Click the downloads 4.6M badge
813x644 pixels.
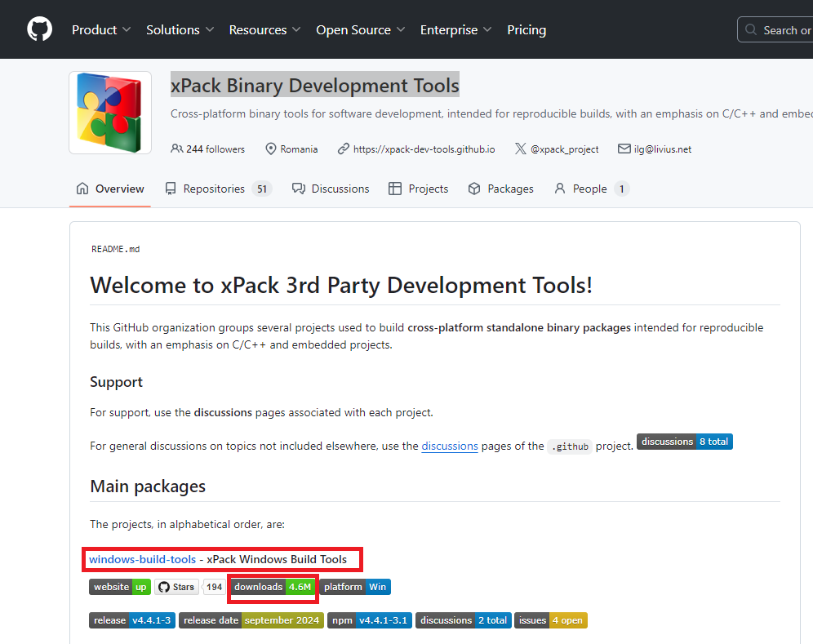click(273, 587)
